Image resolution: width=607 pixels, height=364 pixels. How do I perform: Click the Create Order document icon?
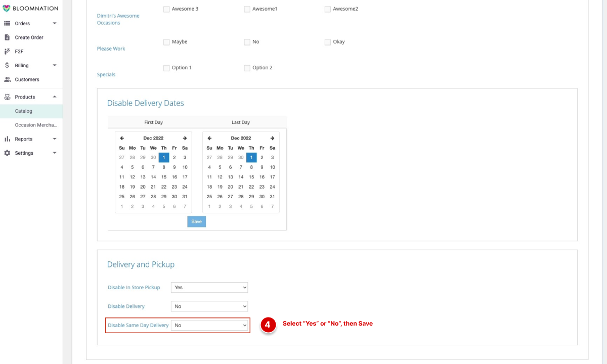7,37
